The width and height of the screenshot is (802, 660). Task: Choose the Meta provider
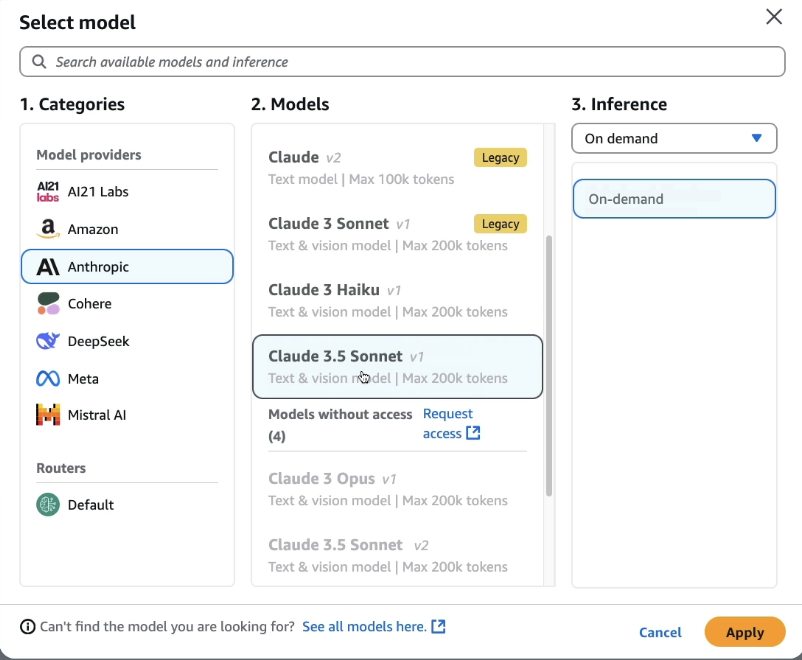(127, 379)
